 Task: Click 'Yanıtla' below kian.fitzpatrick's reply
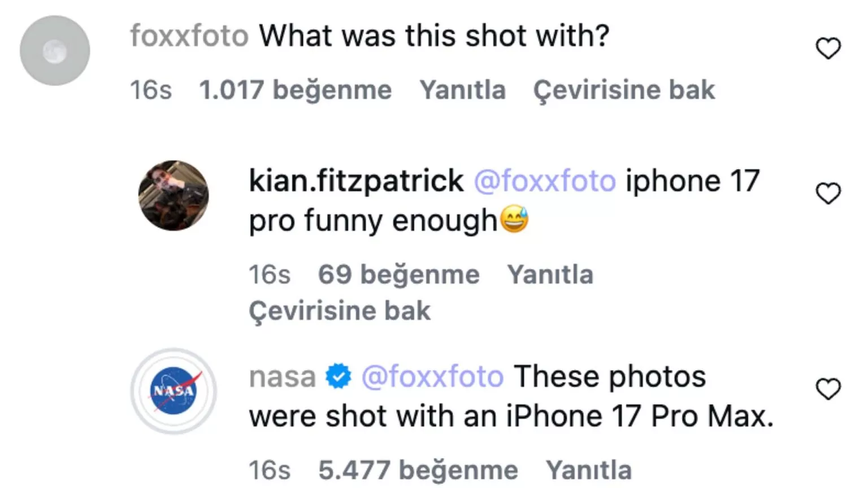click(x=550, y=274)
